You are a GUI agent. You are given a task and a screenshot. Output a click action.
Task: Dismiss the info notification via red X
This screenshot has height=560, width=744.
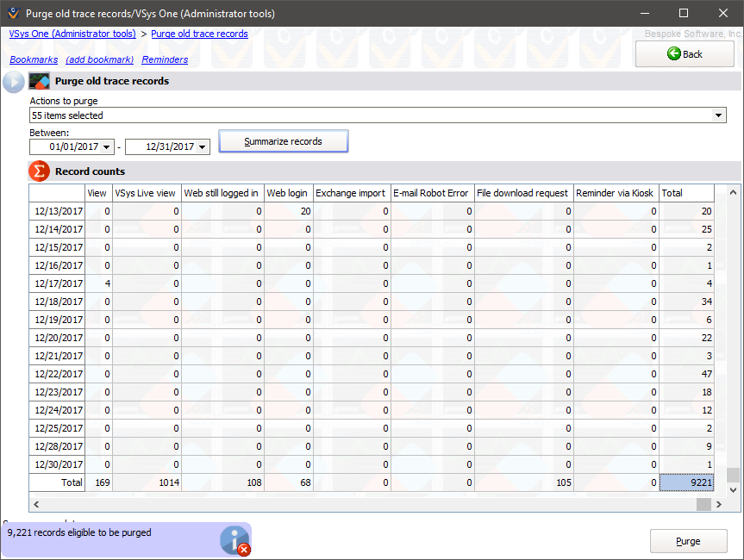click(x=244, y=549)
